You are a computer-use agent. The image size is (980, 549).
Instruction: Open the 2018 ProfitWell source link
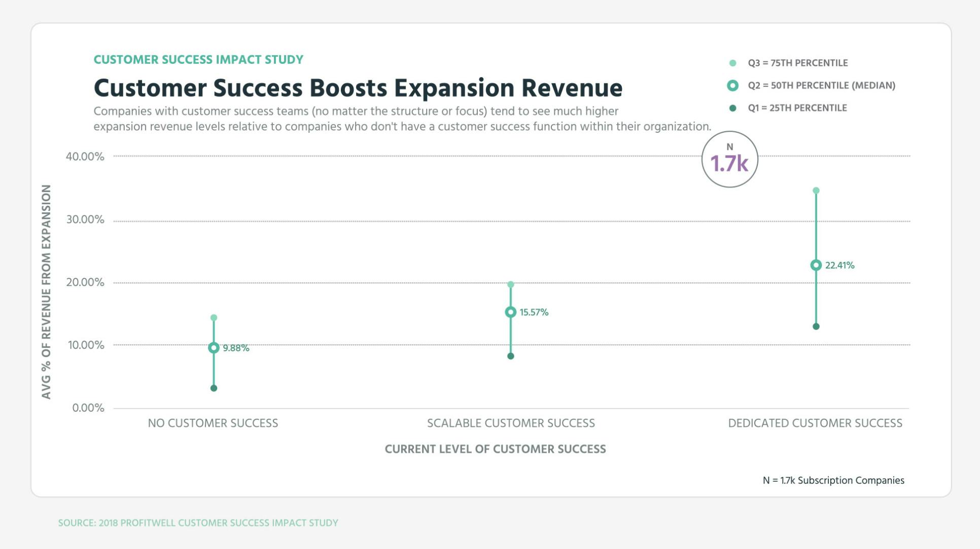198,522
